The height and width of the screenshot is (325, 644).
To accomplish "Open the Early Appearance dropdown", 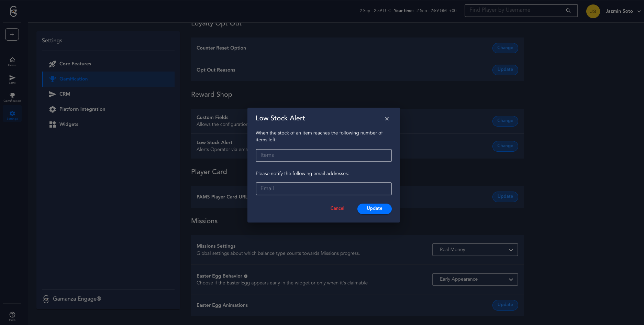I will pyautogui.click(x=475, y=279).
